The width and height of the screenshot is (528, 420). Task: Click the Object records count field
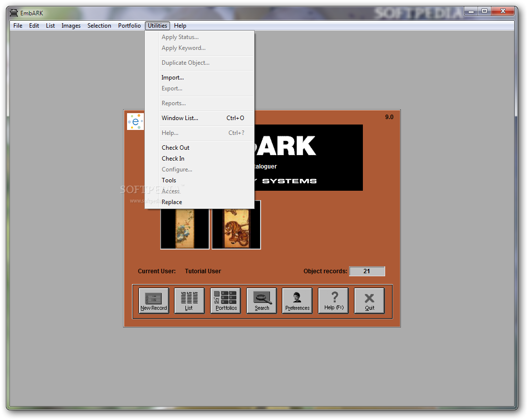tap(367, 271)
